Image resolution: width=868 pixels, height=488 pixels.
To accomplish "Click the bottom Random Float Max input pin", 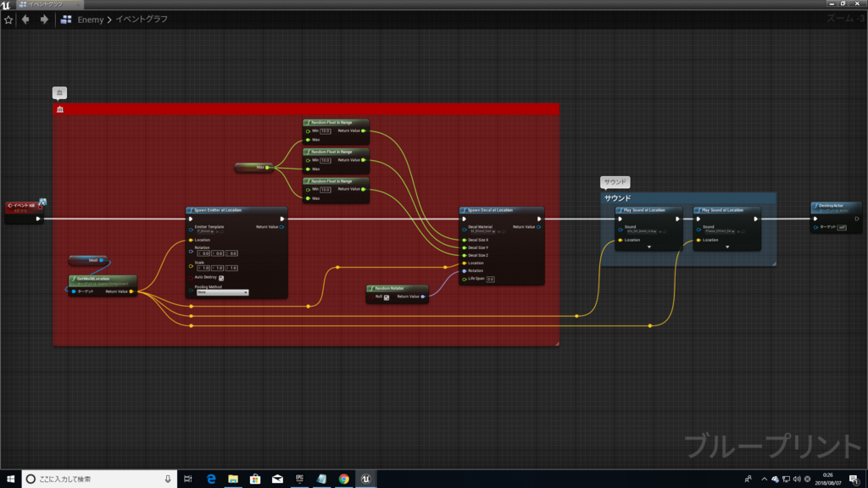I will (308, 198).
